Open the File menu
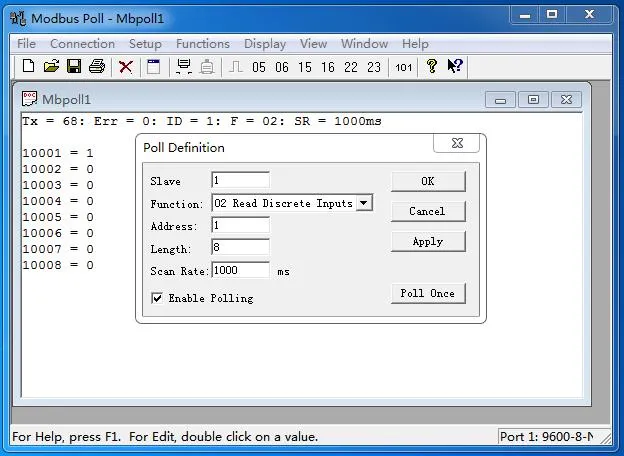The width and height of the screenshot is (624, 456). 26,43
